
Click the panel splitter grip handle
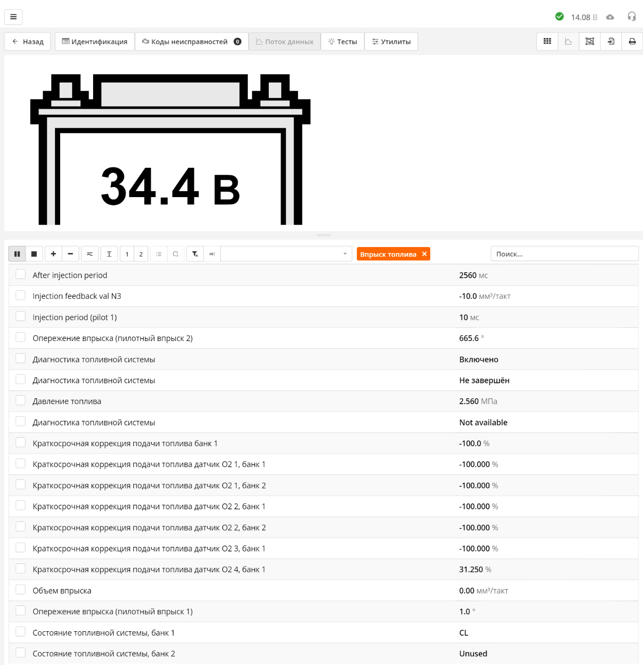pyautogui.click(x=324, y=235)
